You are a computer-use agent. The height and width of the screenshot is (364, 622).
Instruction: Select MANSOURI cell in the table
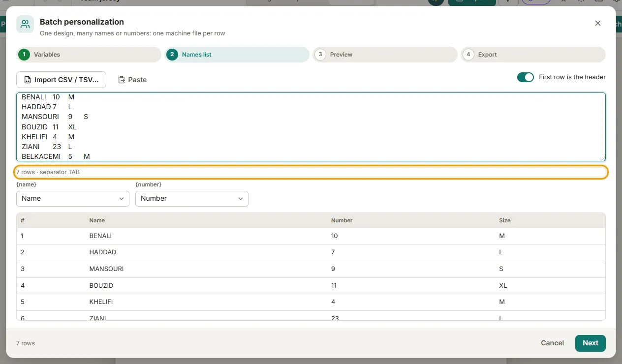[x=106, y=269]
